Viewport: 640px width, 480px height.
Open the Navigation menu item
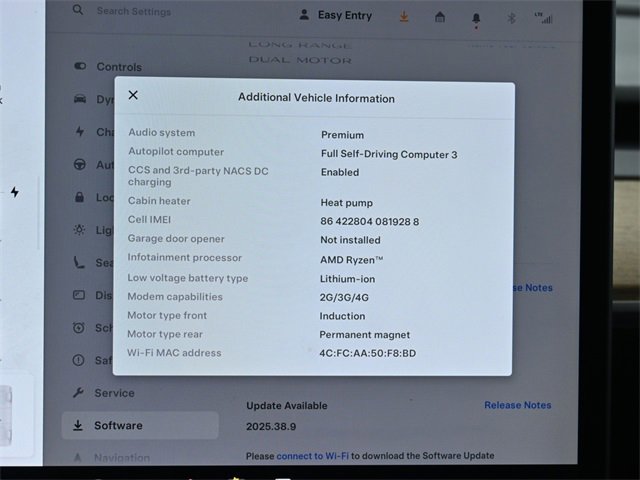(x=111, y=458)
